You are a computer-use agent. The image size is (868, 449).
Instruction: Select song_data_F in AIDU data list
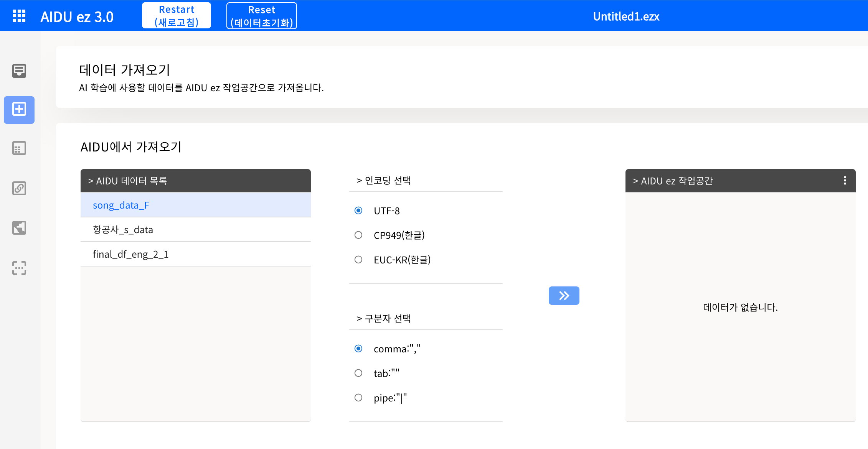[x=196, y=205]
